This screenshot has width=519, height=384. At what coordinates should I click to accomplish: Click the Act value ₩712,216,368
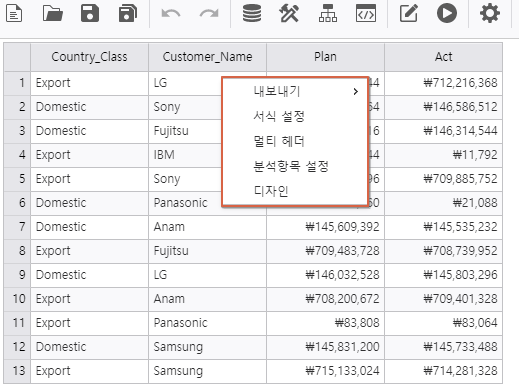443,83
